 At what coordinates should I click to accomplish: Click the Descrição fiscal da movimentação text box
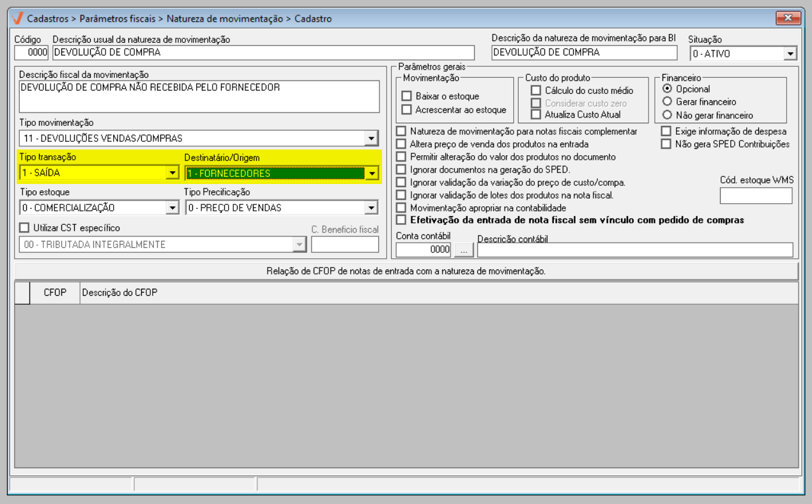[199, 96]
